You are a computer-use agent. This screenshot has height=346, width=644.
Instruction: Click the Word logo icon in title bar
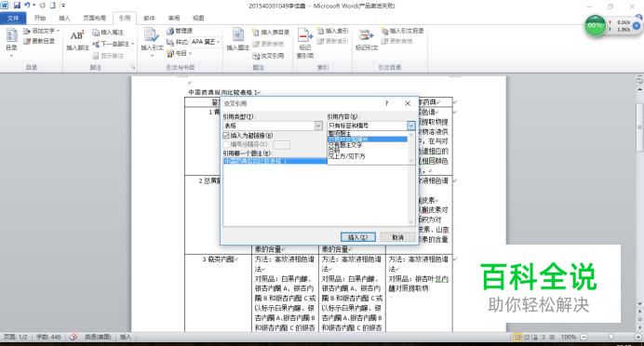point(5,6)
